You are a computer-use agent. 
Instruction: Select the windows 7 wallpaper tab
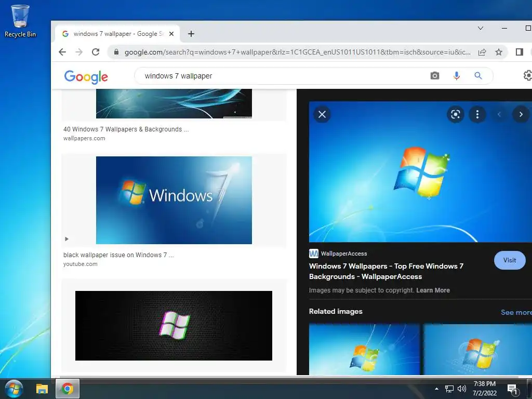(x=117, y=34)
